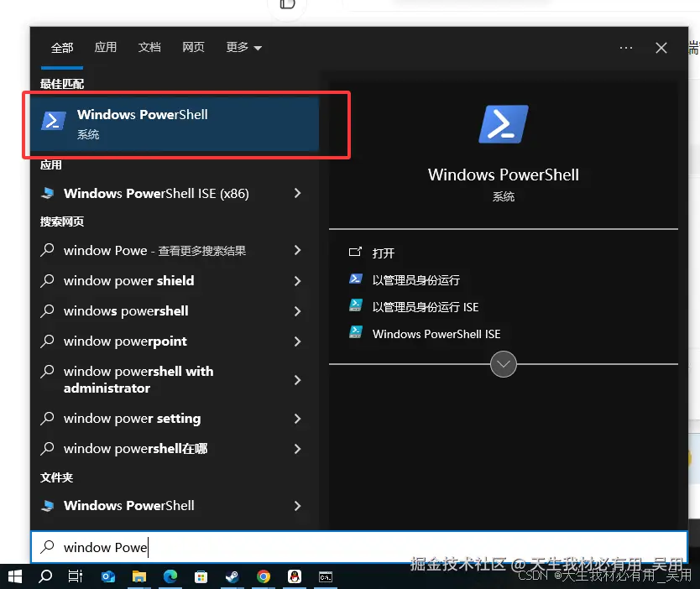Open Steam from taskbar
The image size is (700, 589).
coord(232,576)
